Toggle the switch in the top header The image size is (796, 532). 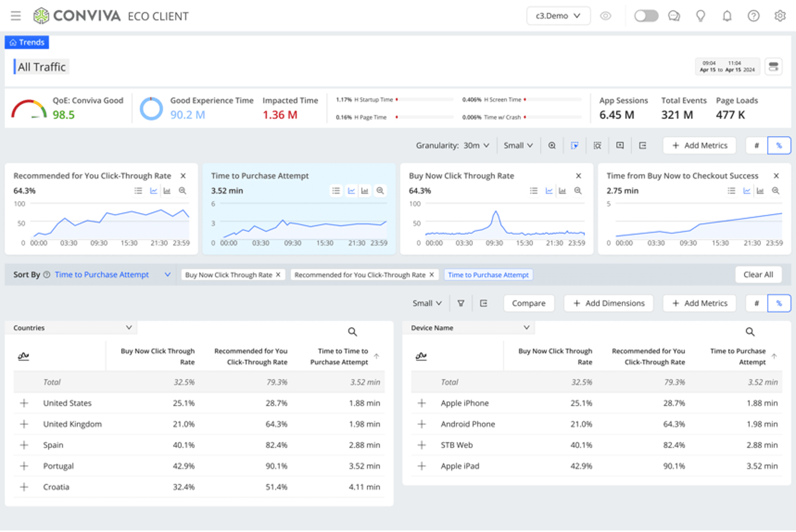(x=646, y=16)
